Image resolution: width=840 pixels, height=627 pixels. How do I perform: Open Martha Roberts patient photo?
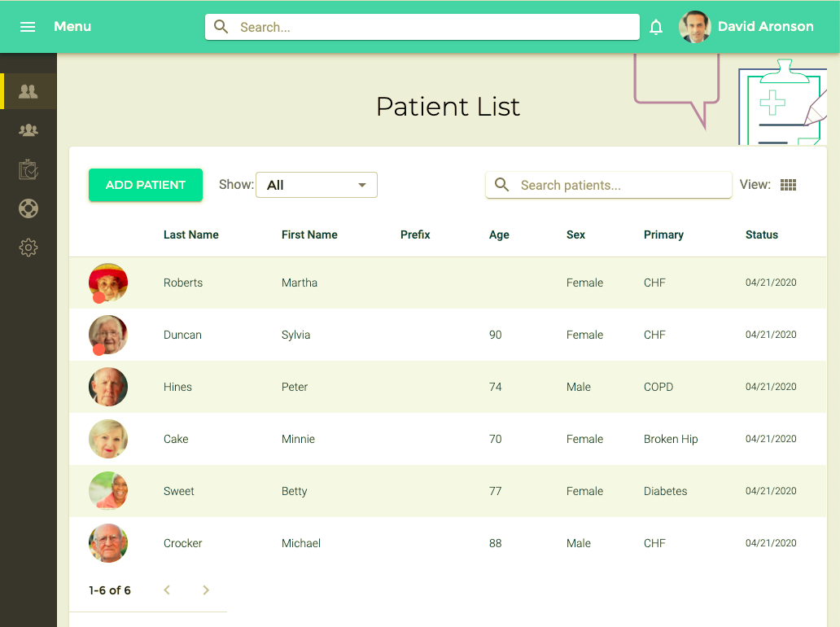pos(108,283)
